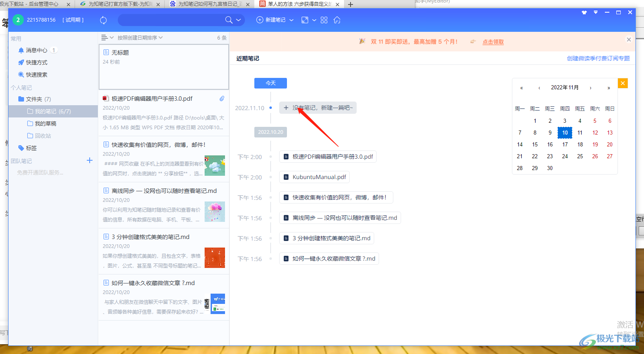The width and height of the screenshot is (644, 354).
Task: Go to previous year in calendar
Action: 521,88
